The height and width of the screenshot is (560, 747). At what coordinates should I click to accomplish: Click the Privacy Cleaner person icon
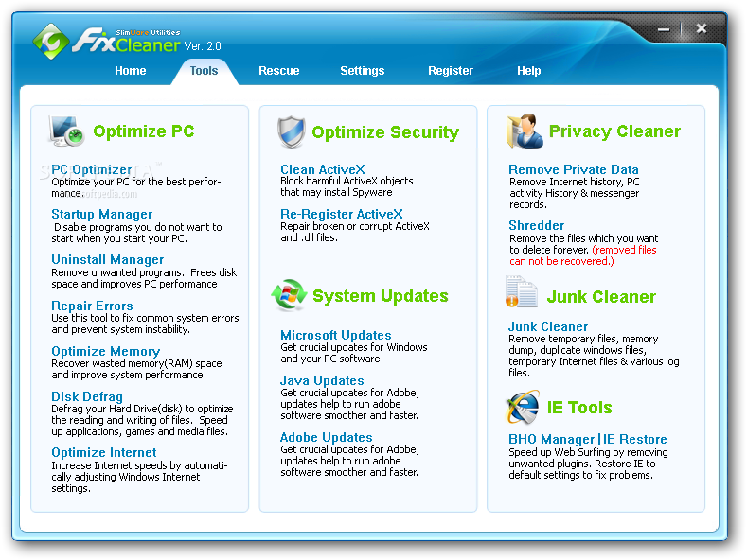click(x=525, y=131)
